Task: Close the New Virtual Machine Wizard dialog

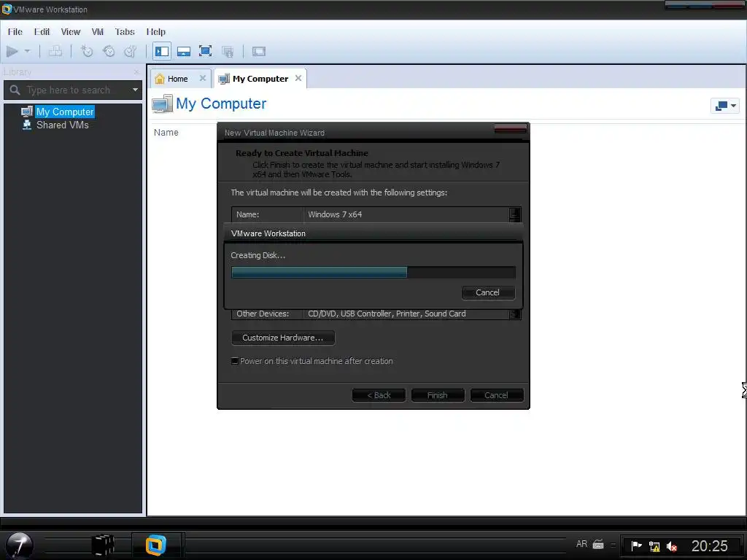Action: tap(510, 128)
